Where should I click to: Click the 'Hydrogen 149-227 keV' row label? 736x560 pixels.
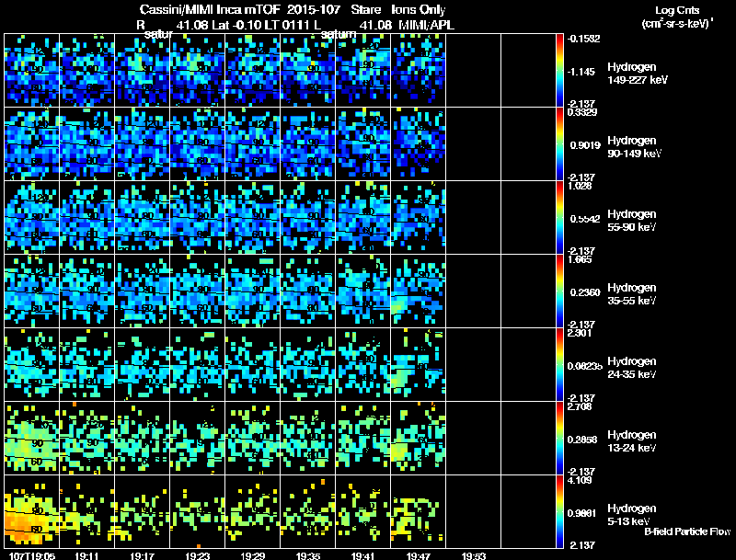[638, 74]
